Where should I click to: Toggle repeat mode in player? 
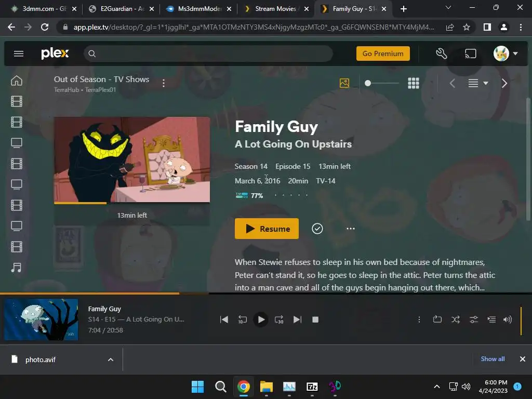click(437, 320)
